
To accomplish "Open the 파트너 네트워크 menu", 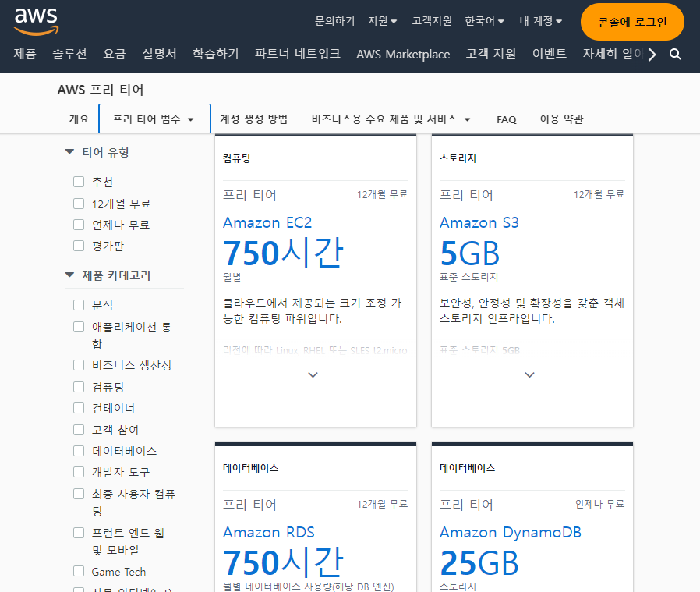I will [297, 54].
